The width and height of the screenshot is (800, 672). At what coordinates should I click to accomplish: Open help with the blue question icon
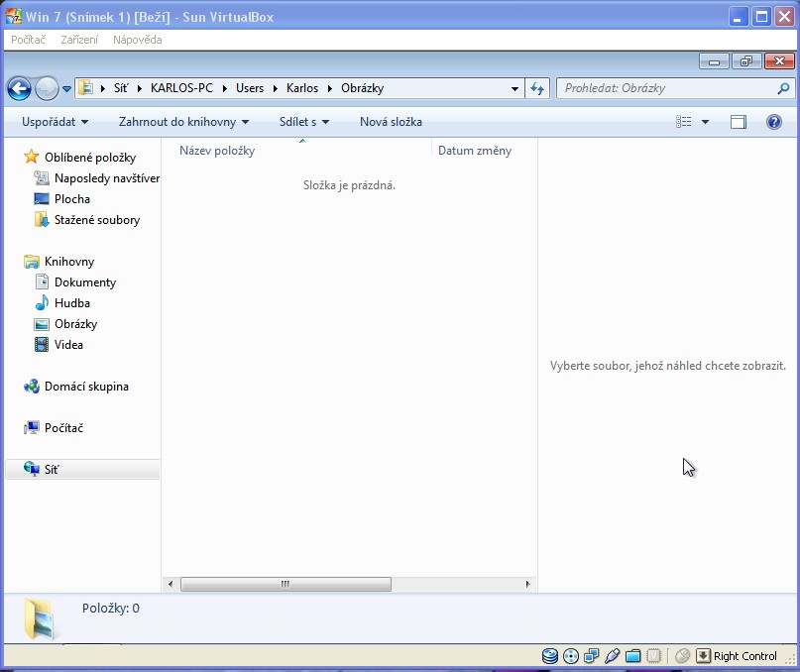[x=774, y=122]
